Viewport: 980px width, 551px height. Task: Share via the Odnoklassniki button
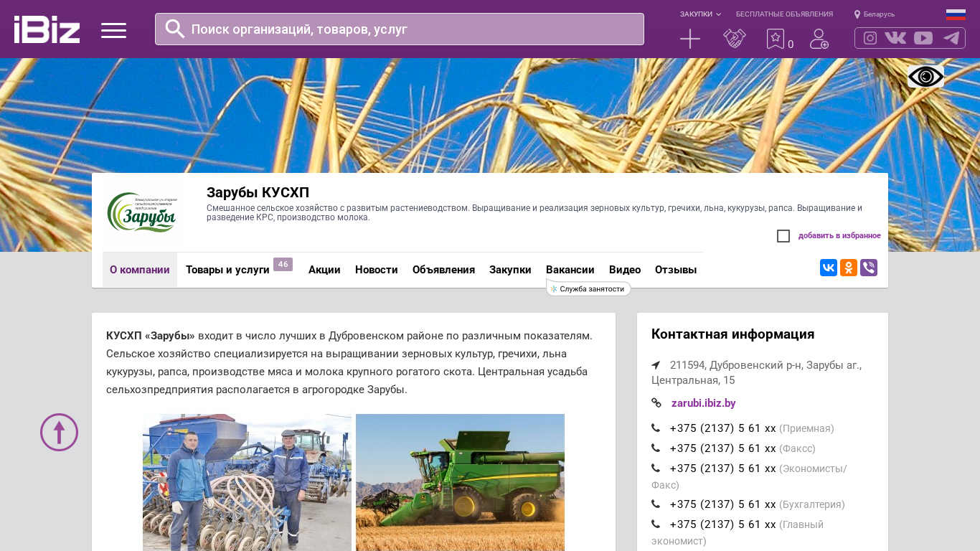(x=849, y=268)
